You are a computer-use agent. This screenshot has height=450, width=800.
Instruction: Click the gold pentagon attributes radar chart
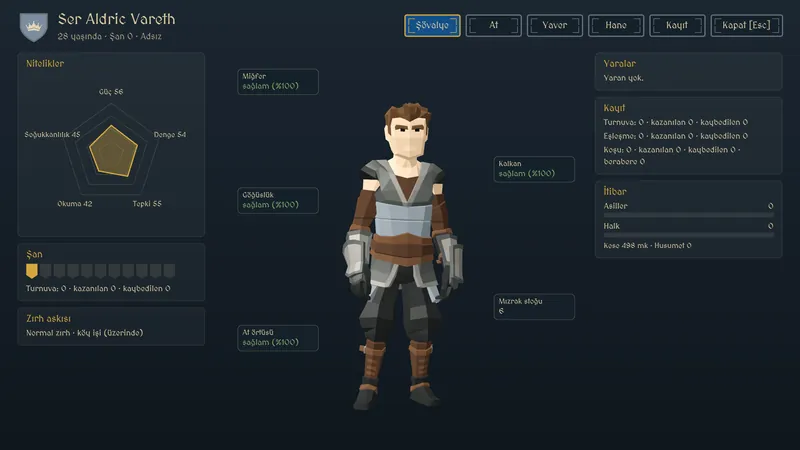pos(113,151)
